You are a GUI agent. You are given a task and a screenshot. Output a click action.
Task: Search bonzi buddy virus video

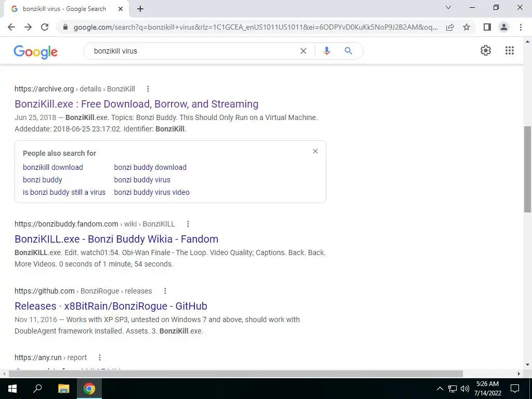152,192
